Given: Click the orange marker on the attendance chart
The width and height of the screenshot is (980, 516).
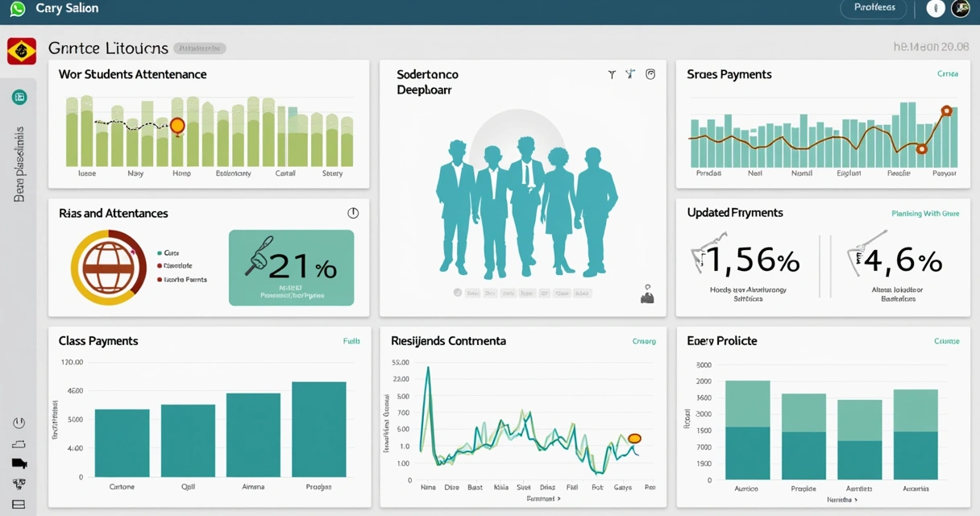Looking at the screenshot, I should [x=177, y=126].
